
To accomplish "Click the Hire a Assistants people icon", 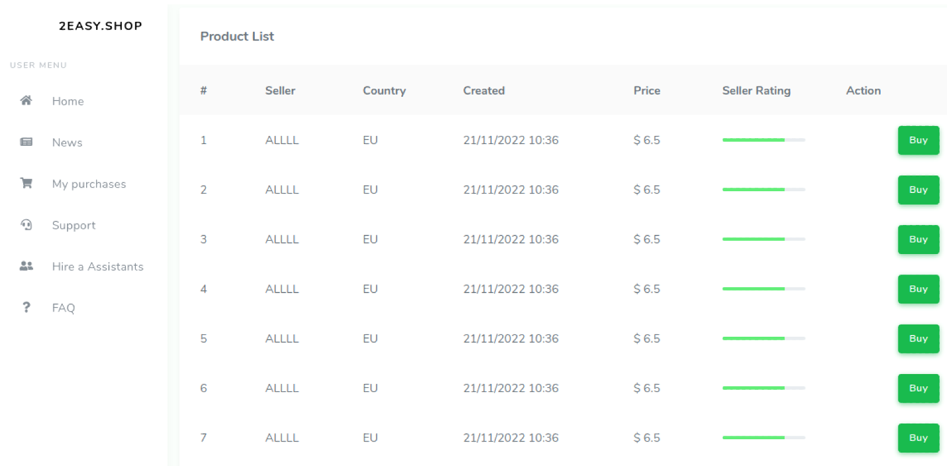I will click(27, 266).
